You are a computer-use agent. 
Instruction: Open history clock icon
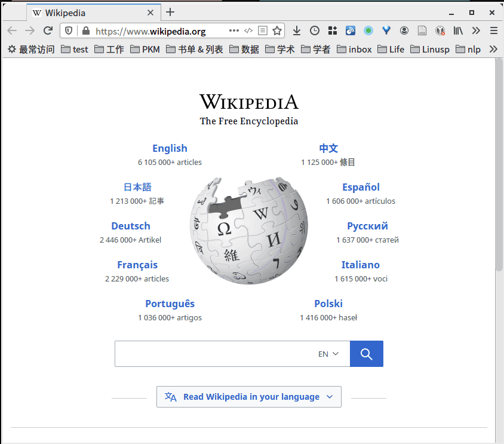315,30
